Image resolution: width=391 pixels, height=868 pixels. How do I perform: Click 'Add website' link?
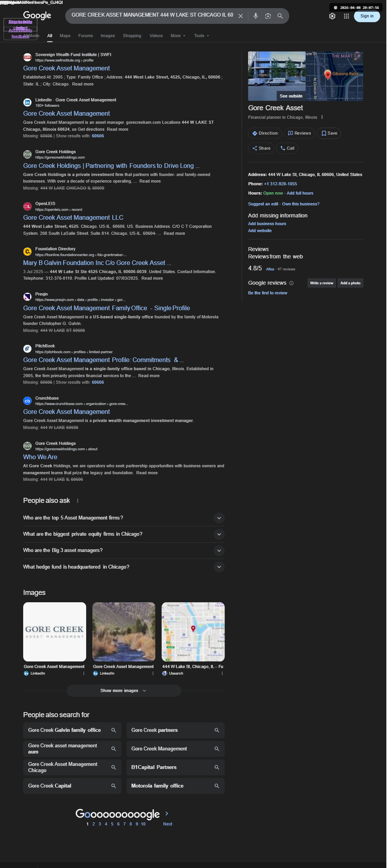click(260, 231)
